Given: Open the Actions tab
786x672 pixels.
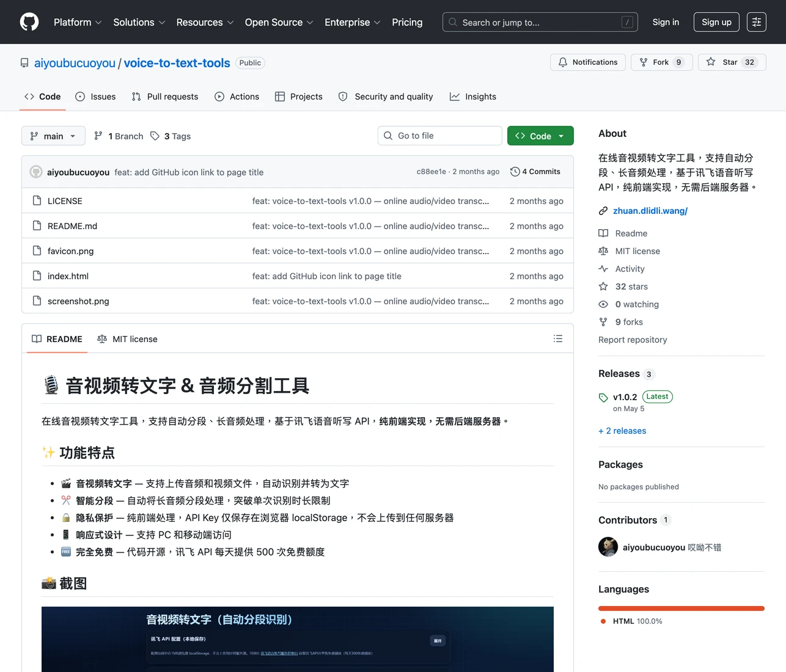Looking at the screenshot, I should pyautogui.click(x=237, y=97).
